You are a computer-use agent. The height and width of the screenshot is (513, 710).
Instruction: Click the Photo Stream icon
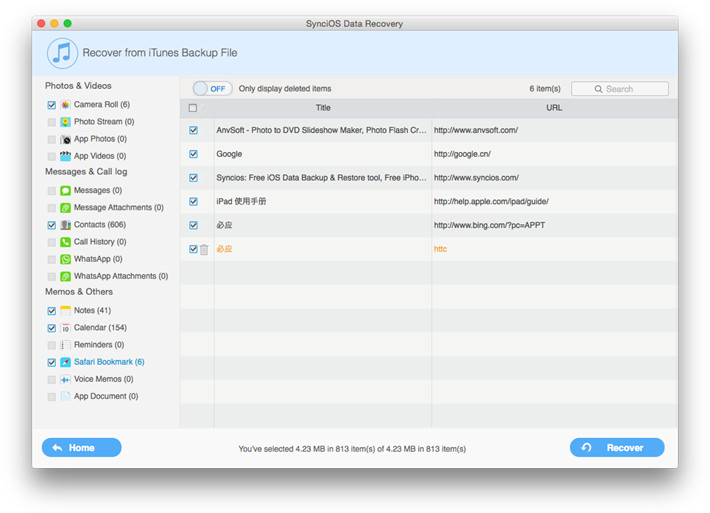point(65,122)
